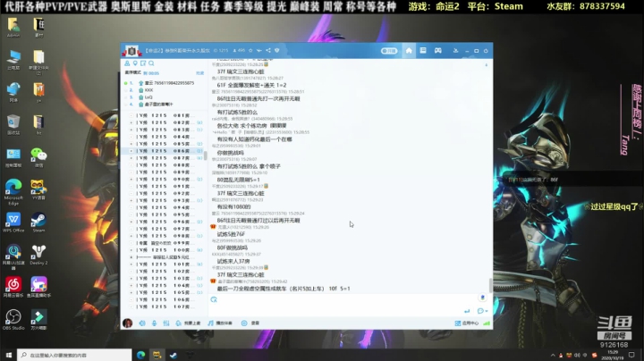Open the search icon above channel tree
Image resolution: width=644 pixels, height=361 pixels.
(x=151, y=63)
